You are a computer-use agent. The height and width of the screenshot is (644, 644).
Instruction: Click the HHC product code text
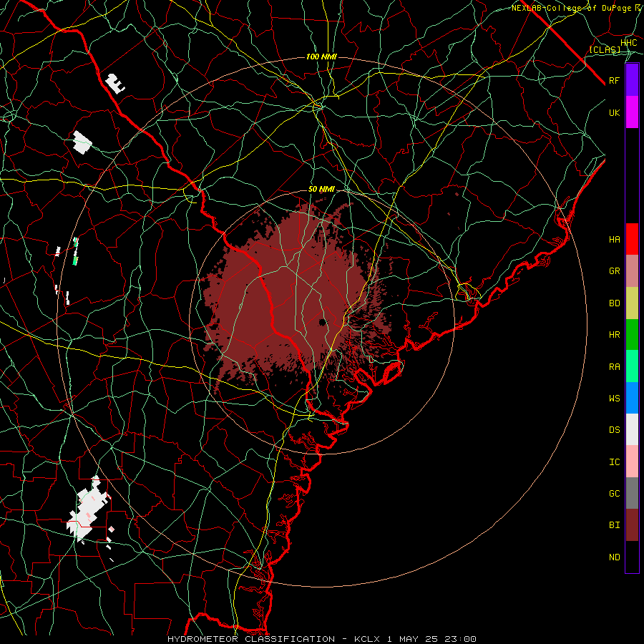pyautogui.click(x=629, y=43)
